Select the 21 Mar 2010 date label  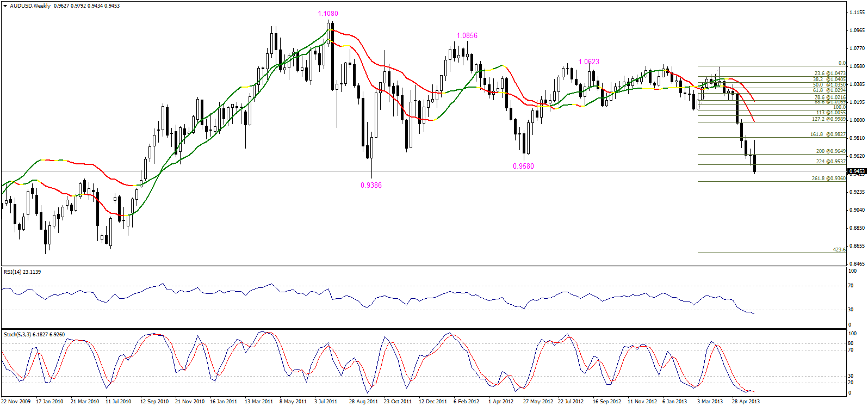(x=85, y=402)
